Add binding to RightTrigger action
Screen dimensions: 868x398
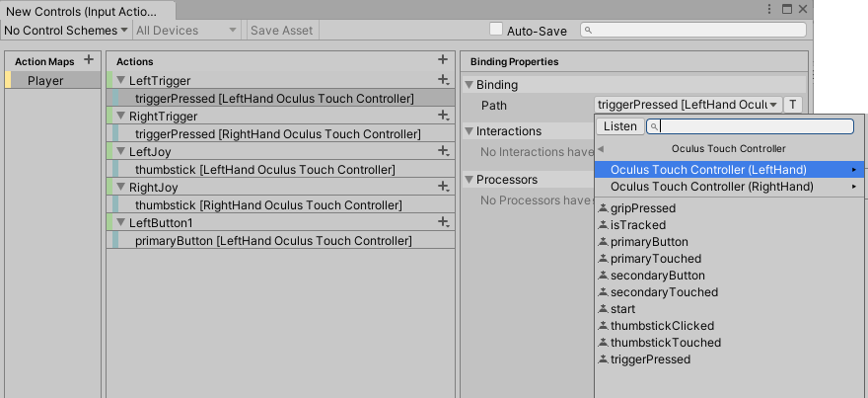pyautogui.click(x=443, y=116)
